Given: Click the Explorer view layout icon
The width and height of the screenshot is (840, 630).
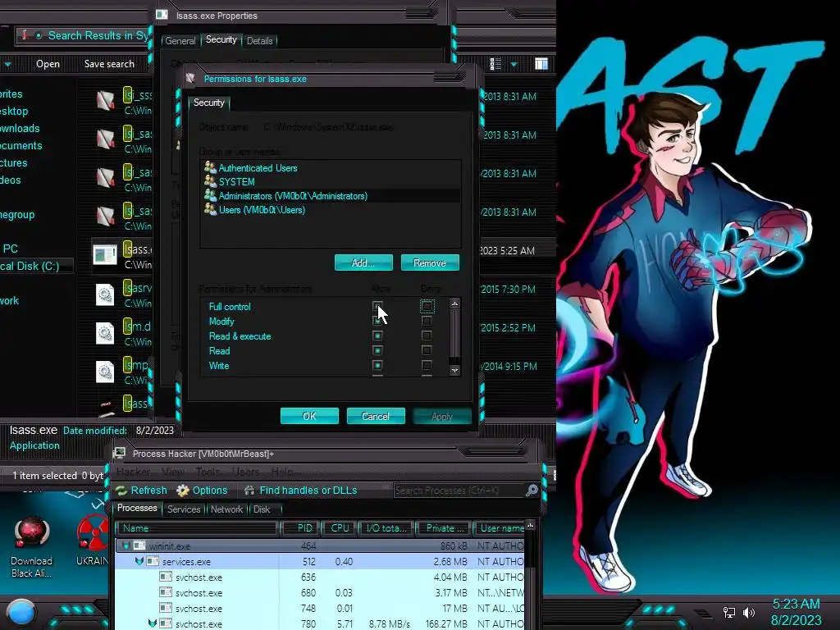Looking at the screenshot, I should (x=495, y=64).
